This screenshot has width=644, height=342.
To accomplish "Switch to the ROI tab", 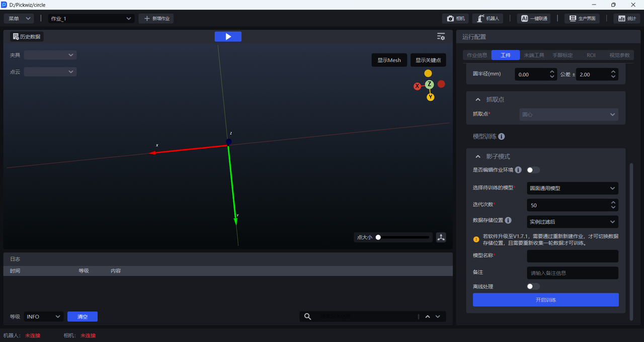I will click(591, 55).
